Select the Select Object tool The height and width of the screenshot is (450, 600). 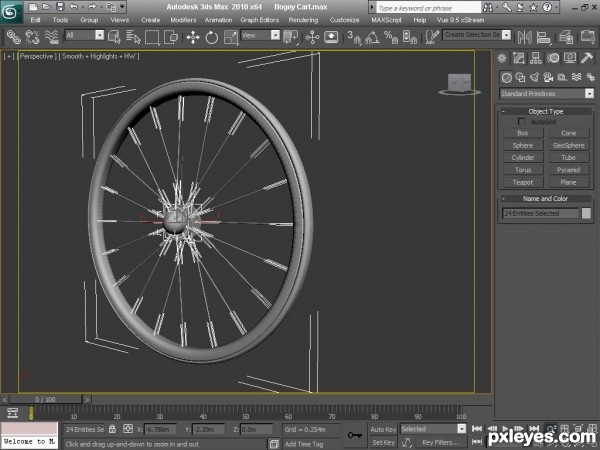[114, 37]
